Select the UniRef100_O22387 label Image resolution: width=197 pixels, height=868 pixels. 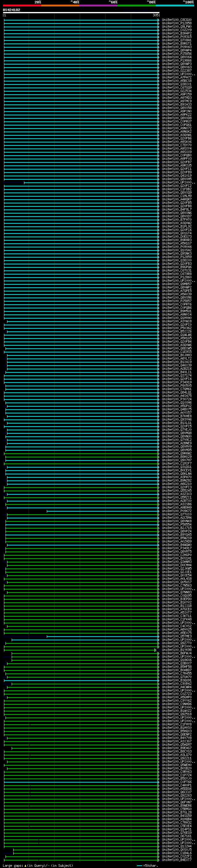[x=177, y=71]
